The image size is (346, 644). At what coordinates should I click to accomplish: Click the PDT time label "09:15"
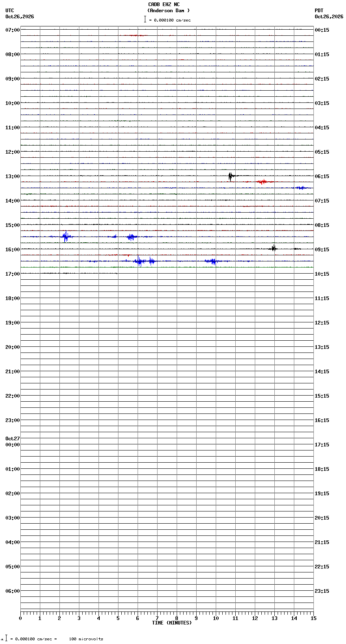(x=322, y=250)
